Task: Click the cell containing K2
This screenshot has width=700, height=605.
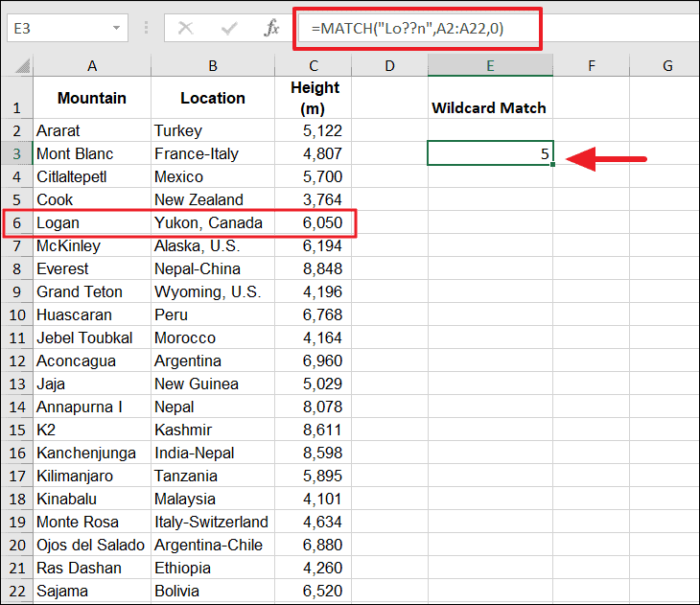Action: pyautogui.click(x=92, y=430)
